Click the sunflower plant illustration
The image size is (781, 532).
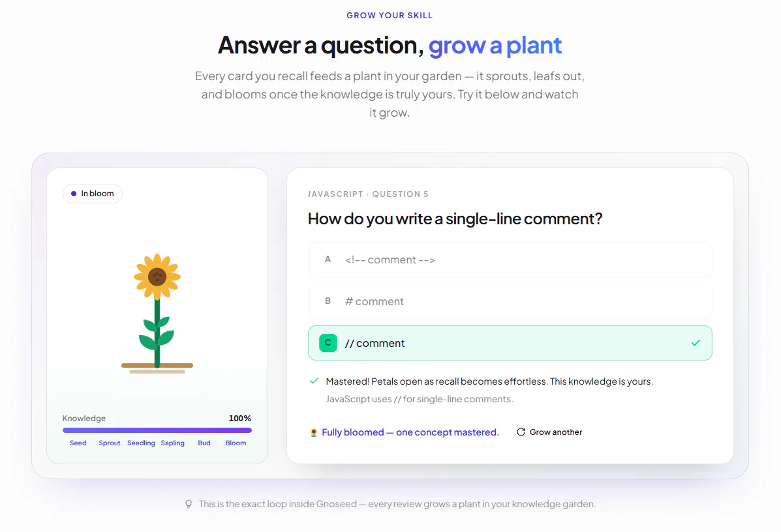coord(157,313)
